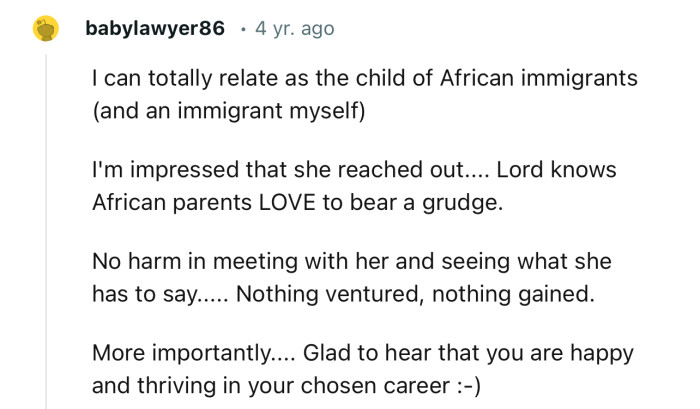Image resolution: width=700 pixels, height=409 pixels.
Task: Click the words "seeing what she"
Action: click(526, 261)
